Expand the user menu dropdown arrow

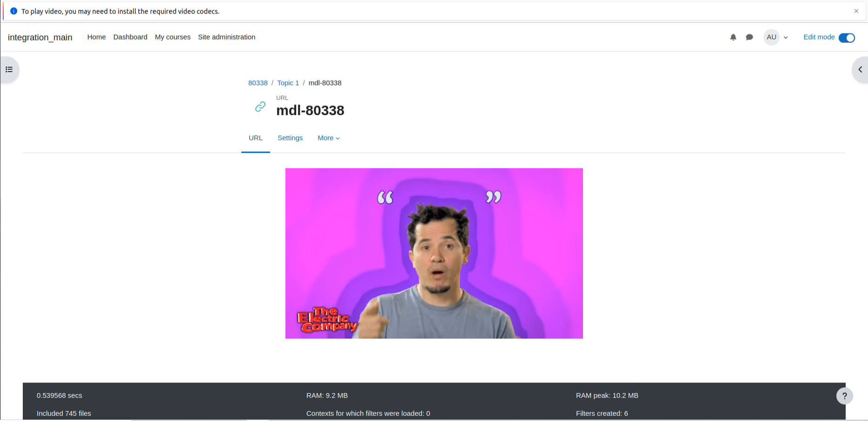(786, 38)
